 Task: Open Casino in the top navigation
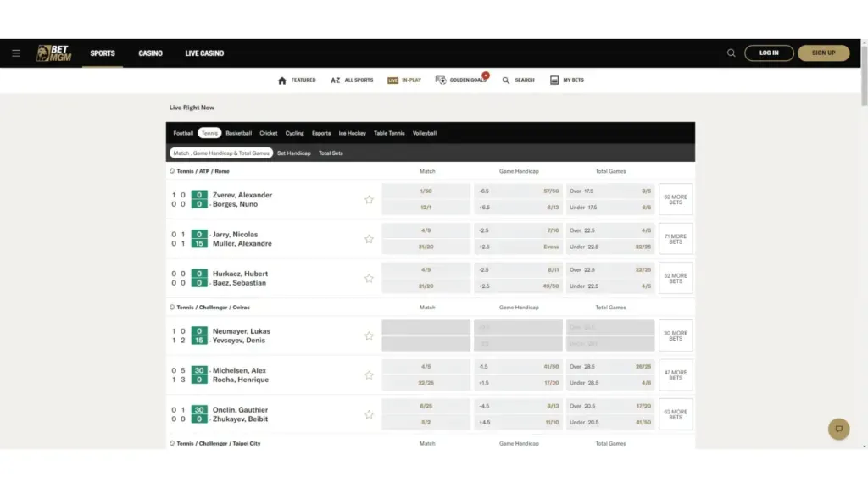(x=150, y=53)
